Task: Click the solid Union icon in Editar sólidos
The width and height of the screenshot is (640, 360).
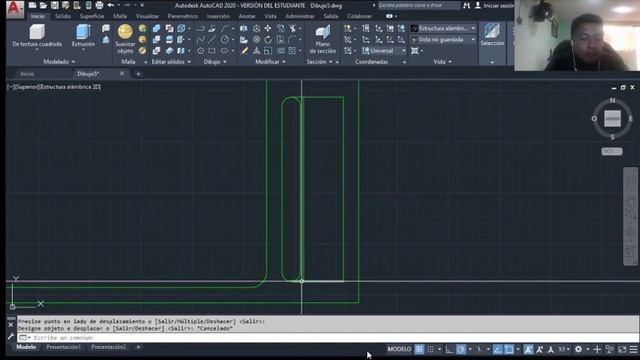Action: (156, 28)
